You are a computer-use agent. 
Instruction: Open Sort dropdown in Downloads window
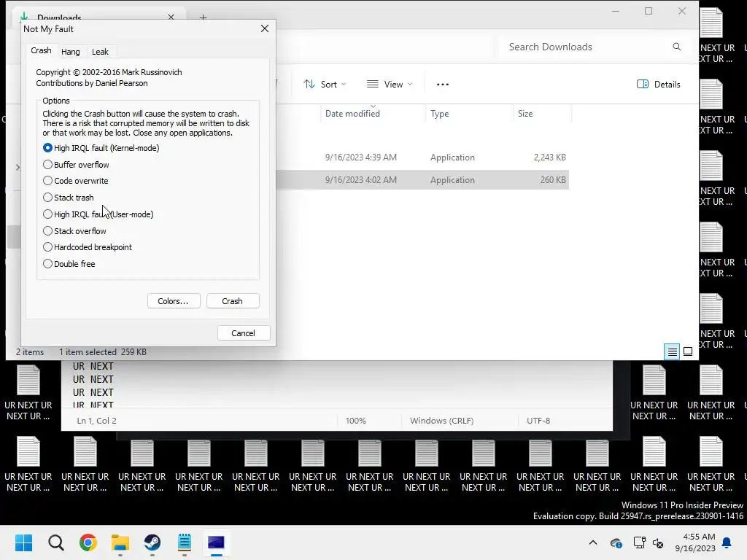click(x=325, y=85)
